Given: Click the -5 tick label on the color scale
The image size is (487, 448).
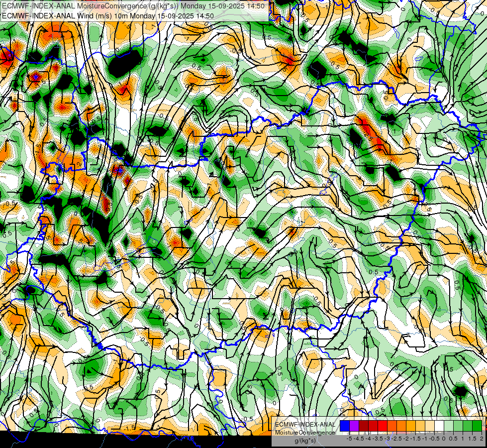Looking at the screenshot, I should (349, 439).
